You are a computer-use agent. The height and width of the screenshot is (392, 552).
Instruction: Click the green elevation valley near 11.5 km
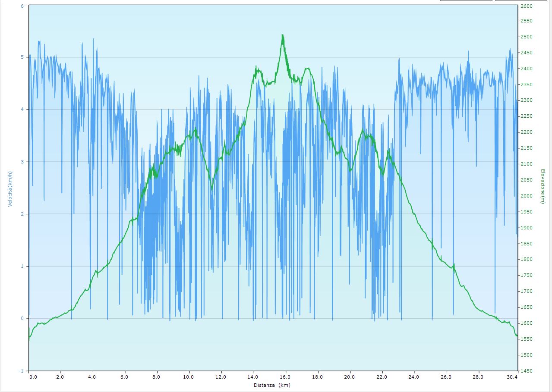212,188
